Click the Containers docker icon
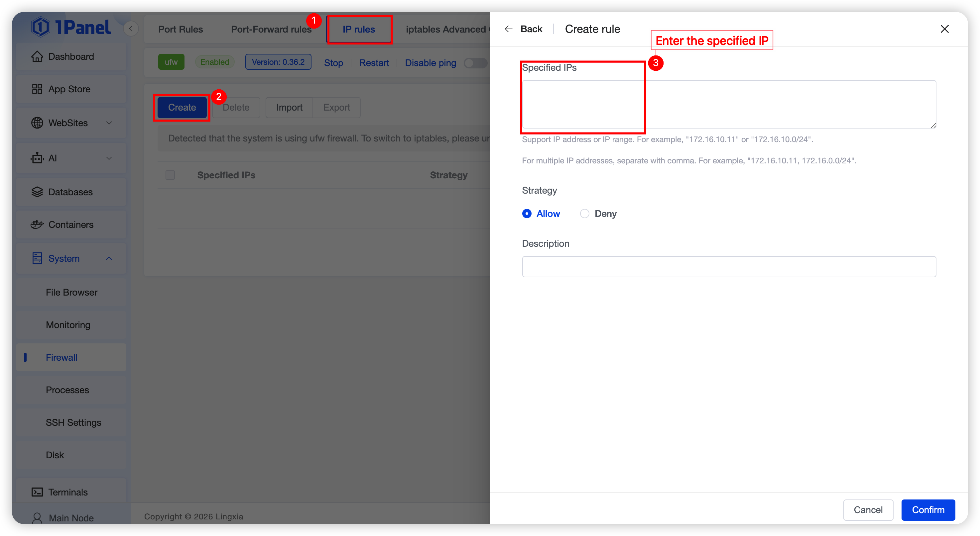 [x=37, y=225]
